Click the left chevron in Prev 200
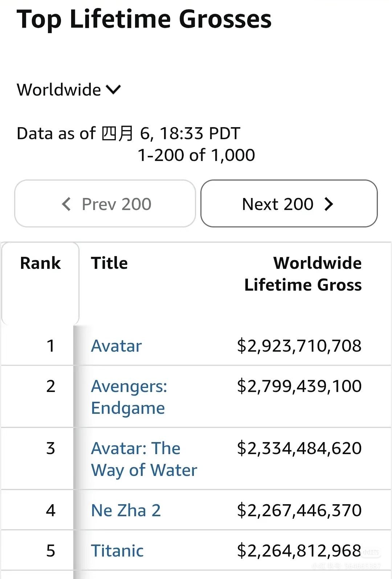 (66, 204)
